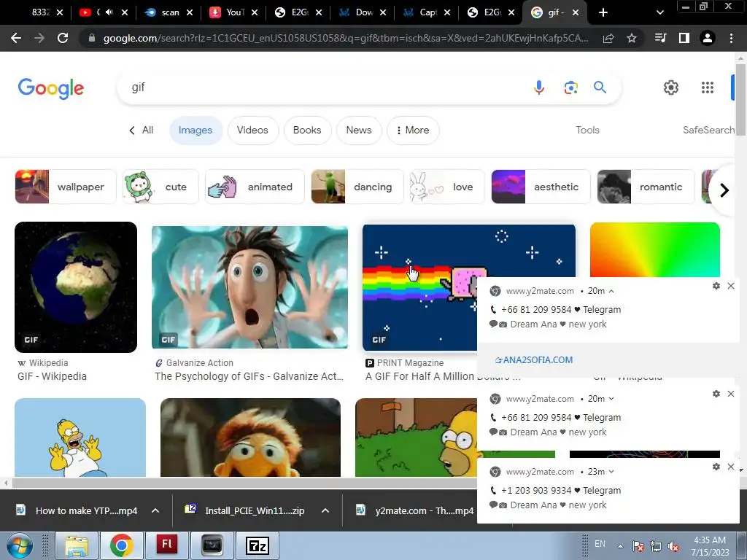
Task: Click the address bar URL
Action: (x=345, y=38)
